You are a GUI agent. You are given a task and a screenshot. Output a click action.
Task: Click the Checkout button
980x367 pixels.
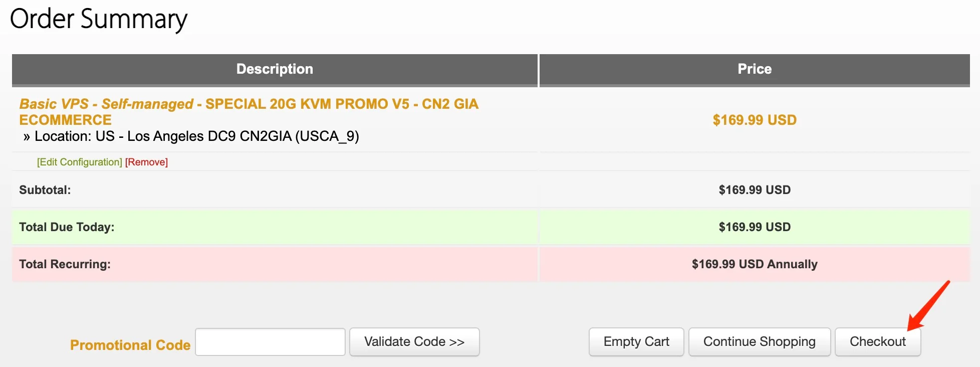tap(878, 342)
